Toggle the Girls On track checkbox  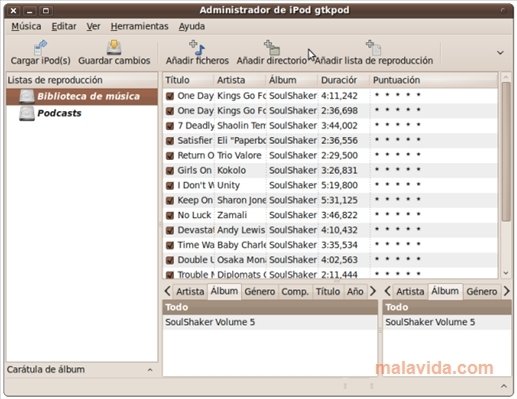[170, 170]
